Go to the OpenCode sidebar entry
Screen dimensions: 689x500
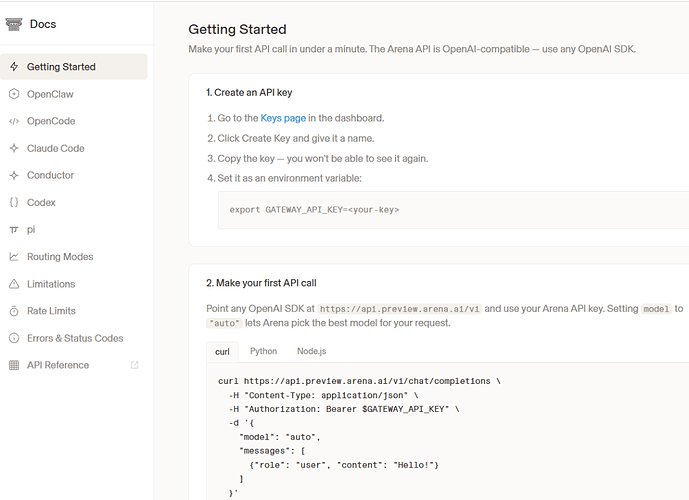click(74, 121)
